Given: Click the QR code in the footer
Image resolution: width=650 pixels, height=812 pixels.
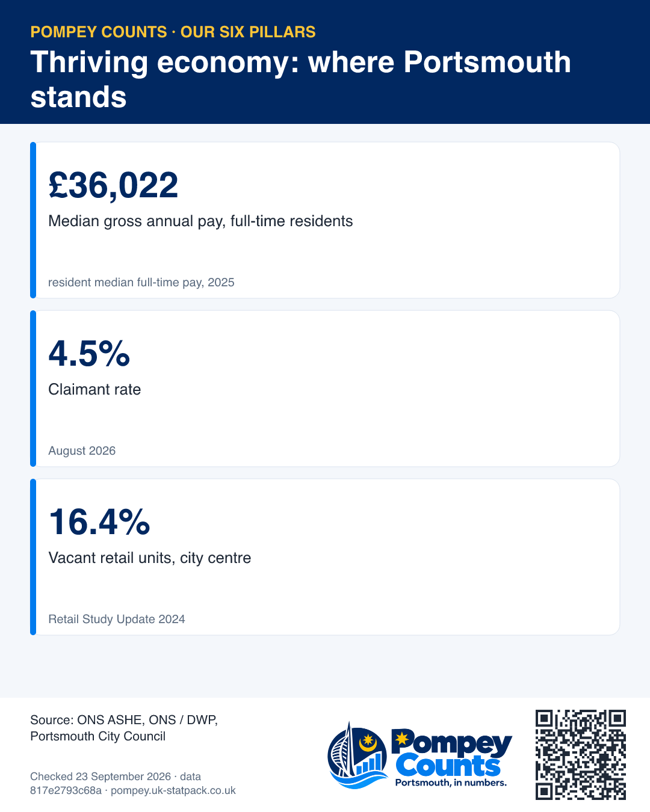Looking at the screenshot, I should coord(581,755).
